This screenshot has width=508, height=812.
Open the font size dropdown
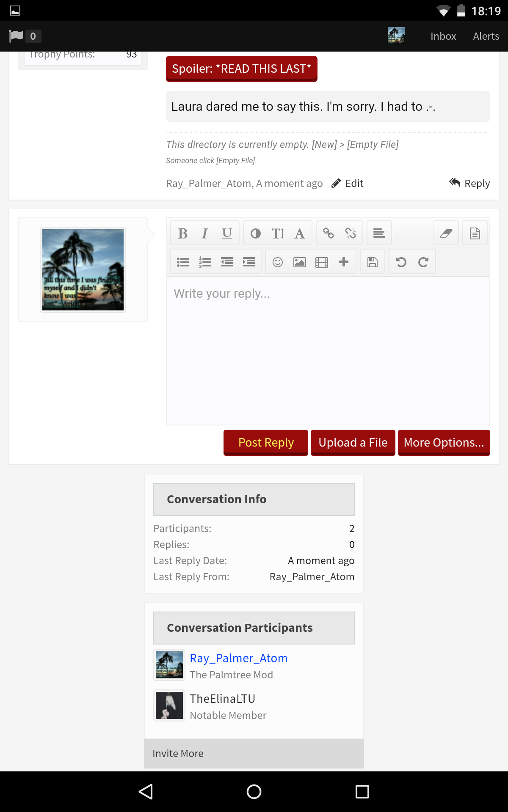coord(278,233)
